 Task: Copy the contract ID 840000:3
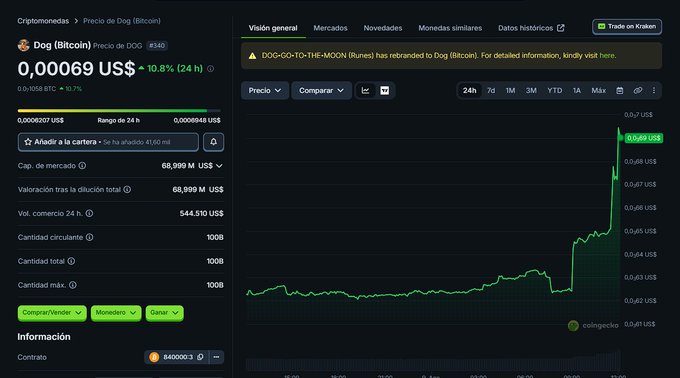[200, 357]
